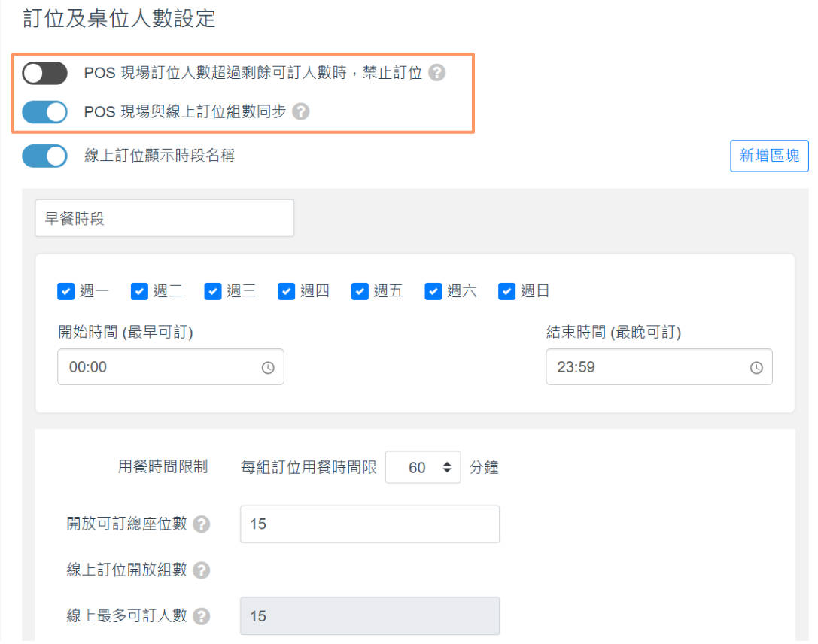Uncheck the 週日 checkbox
Image resolution: width=818 pixels, height=644 pixels.
(506, 291)
